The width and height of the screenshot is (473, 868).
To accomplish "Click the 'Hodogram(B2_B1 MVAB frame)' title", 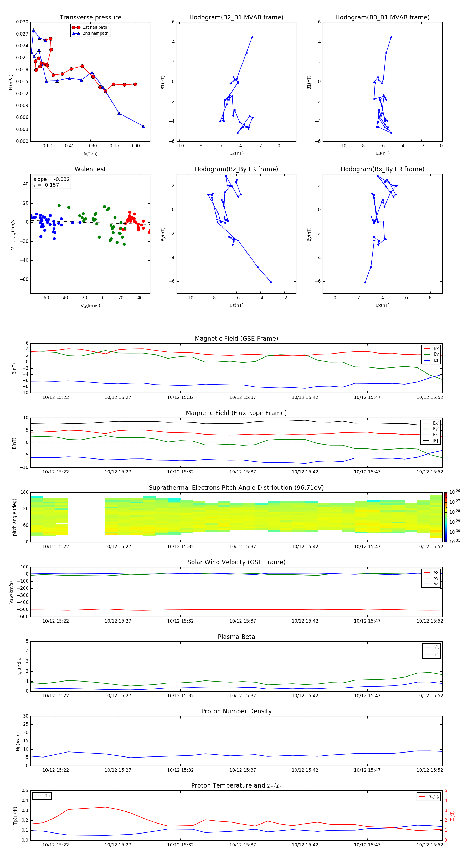I will pyautogui.click(x=236, y=18).
